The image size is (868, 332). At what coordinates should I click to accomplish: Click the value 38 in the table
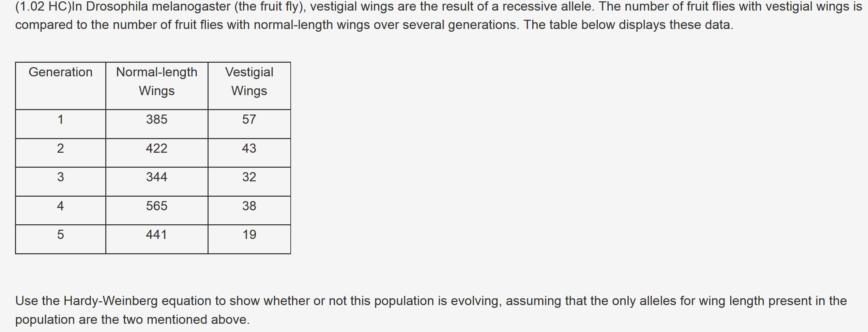[249, 206]
